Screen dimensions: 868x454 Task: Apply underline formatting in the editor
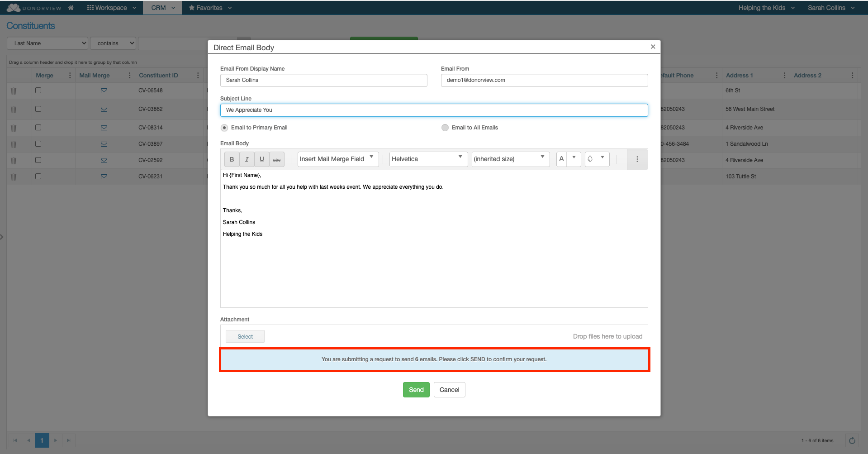coord(261,159)
